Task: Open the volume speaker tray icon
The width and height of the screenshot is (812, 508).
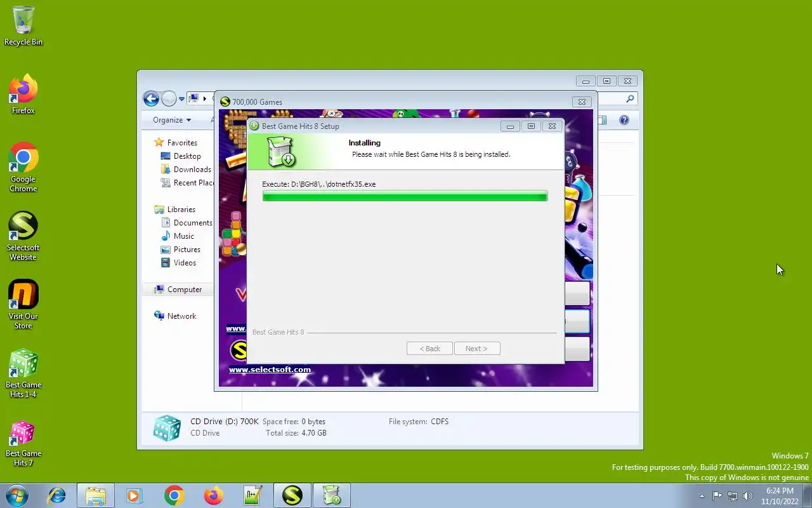Action: [748, 496]
